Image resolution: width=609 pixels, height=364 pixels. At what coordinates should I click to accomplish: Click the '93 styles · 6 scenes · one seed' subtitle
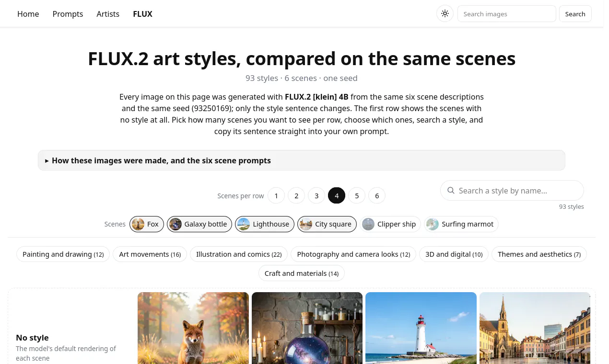[302, 78]
